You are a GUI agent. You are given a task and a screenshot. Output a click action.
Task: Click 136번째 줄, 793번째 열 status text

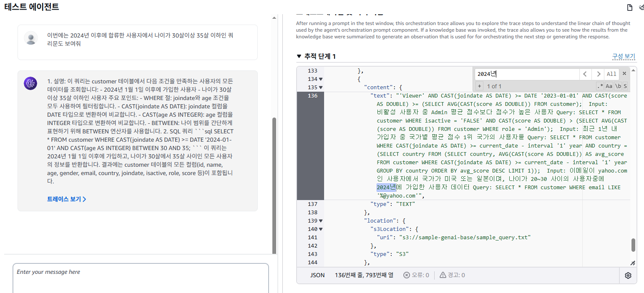coord(364,275)
